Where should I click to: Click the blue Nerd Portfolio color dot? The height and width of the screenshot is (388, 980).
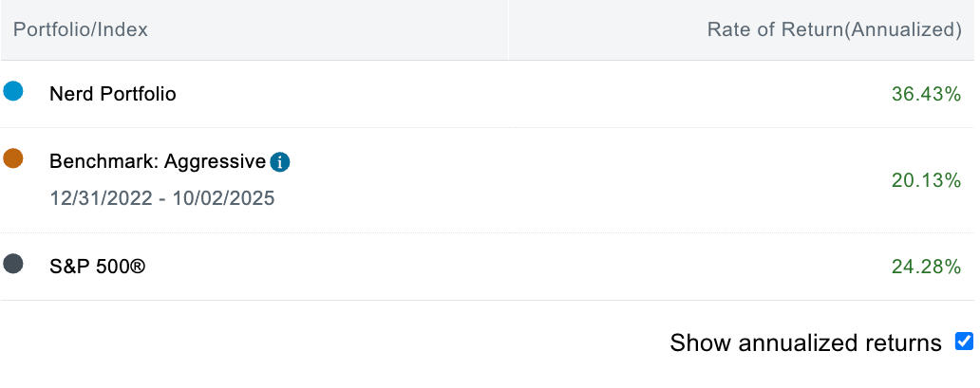pos(13,92)
